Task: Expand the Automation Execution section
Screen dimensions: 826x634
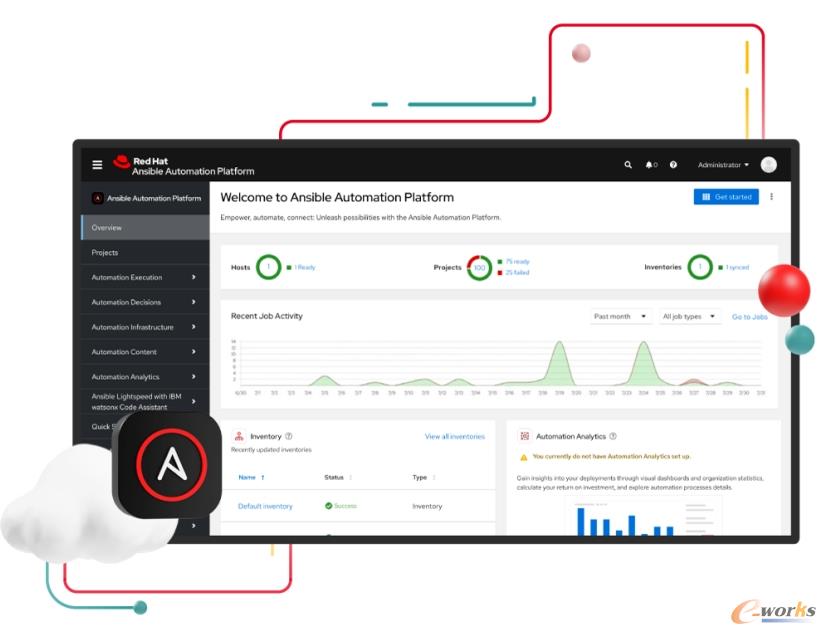Action: [x=145, y=277]
